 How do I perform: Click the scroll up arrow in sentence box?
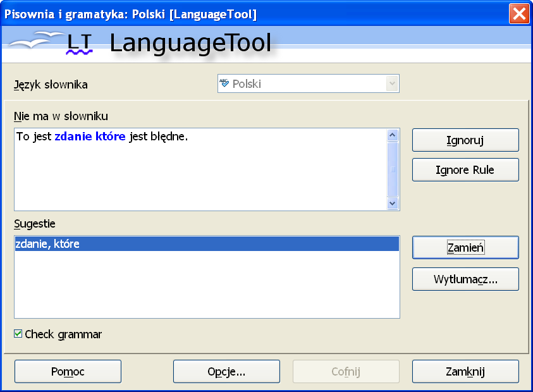(392, 135)
